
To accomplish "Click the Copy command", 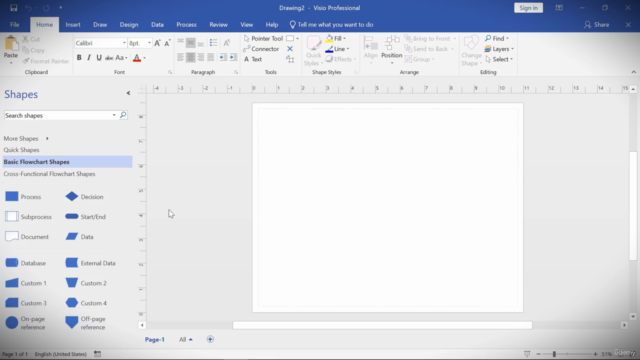I will [x=33, y=50].
